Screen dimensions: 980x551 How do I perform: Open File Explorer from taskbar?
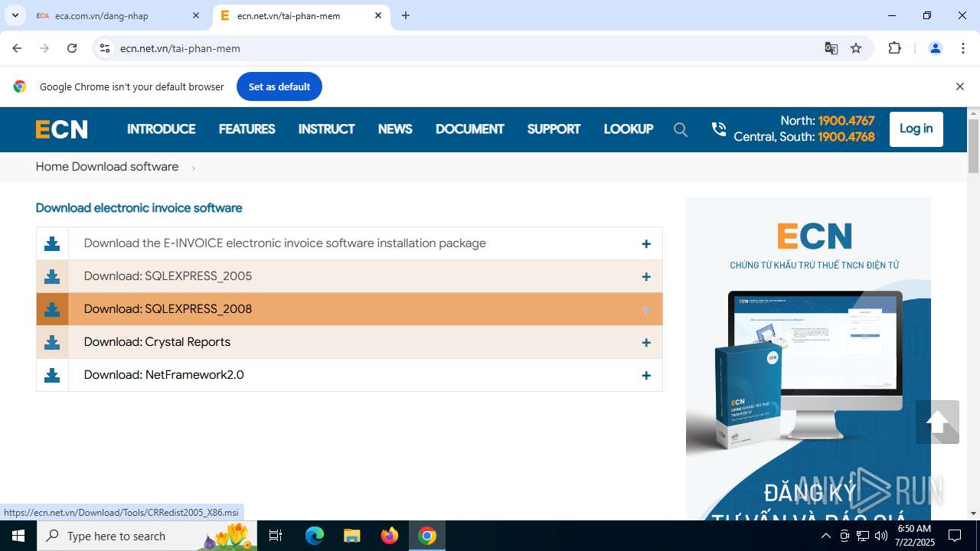click(351, 536)
